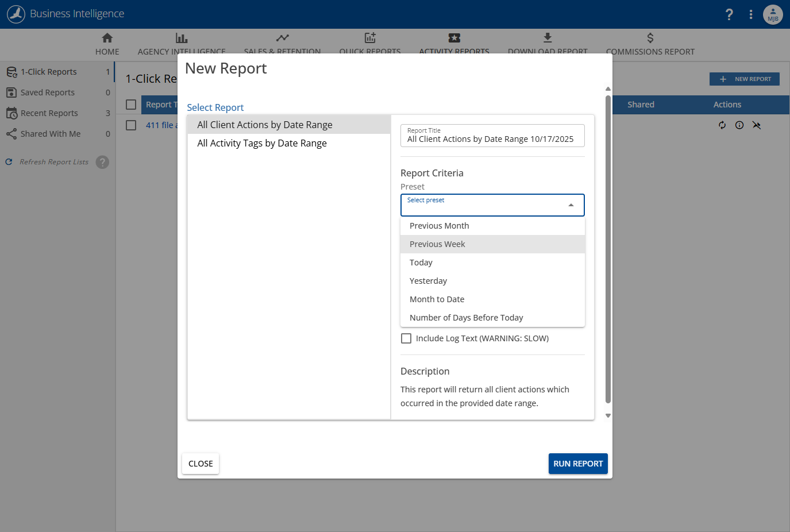Screen dimensions: 790x532
Task: Click the dialog scrollbar up arrow
Action: (x=608, y=89)
